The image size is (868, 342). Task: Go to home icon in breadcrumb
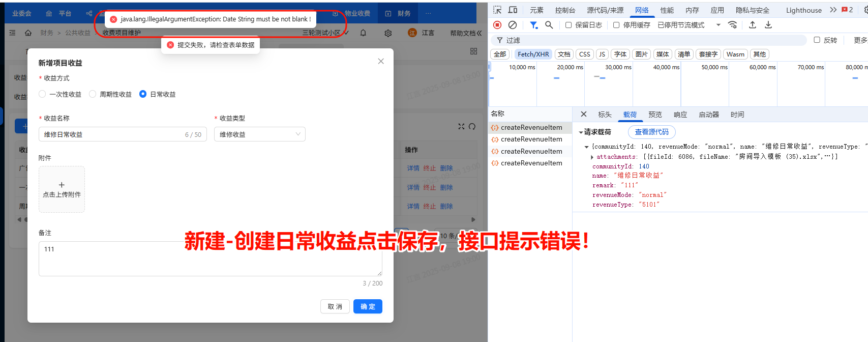coord(28,33)
